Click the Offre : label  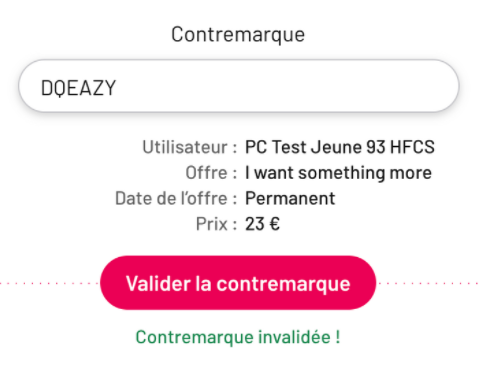[211, 173]
